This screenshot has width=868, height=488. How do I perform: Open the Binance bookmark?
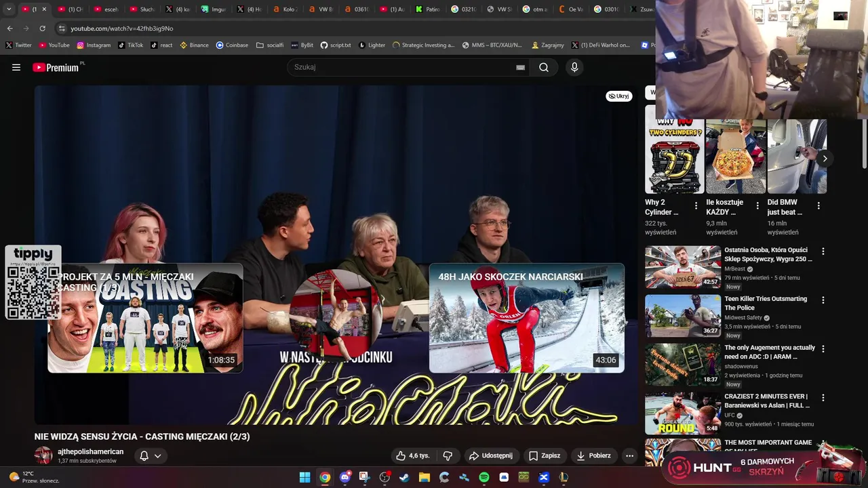(x=194, y=45)
